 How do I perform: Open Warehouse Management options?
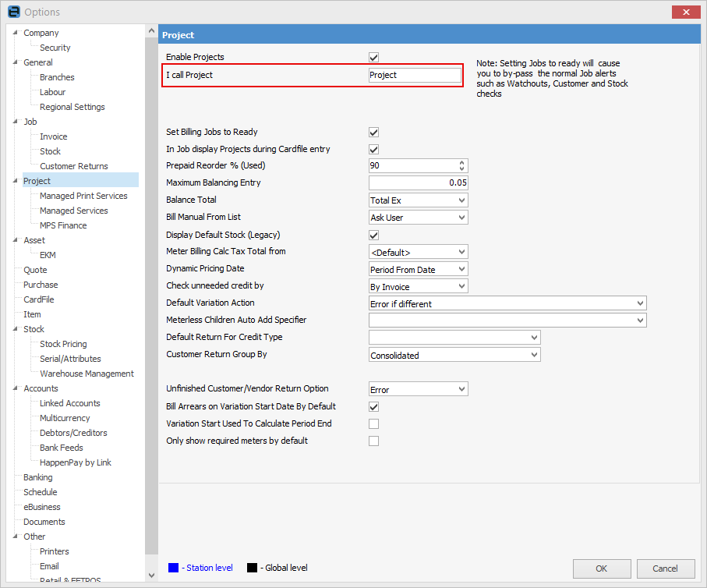(87, 374)
